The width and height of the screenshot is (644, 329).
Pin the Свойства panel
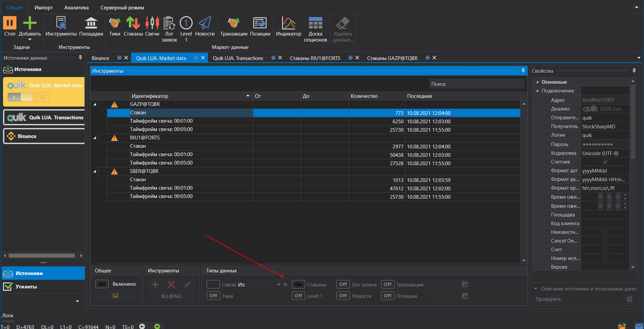click(634, 71)
